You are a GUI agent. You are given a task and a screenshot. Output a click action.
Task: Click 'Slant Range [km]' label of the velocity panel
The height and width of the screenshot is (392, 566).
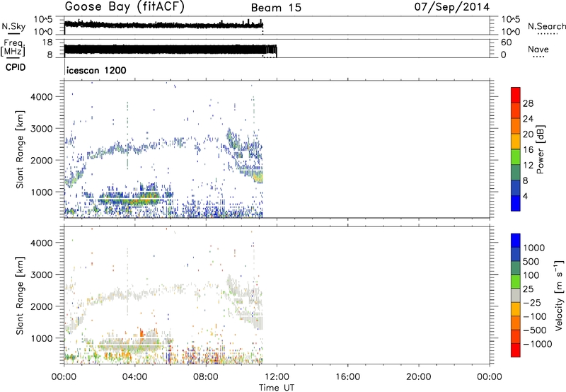pyautogui.click(x=20, y=296)
